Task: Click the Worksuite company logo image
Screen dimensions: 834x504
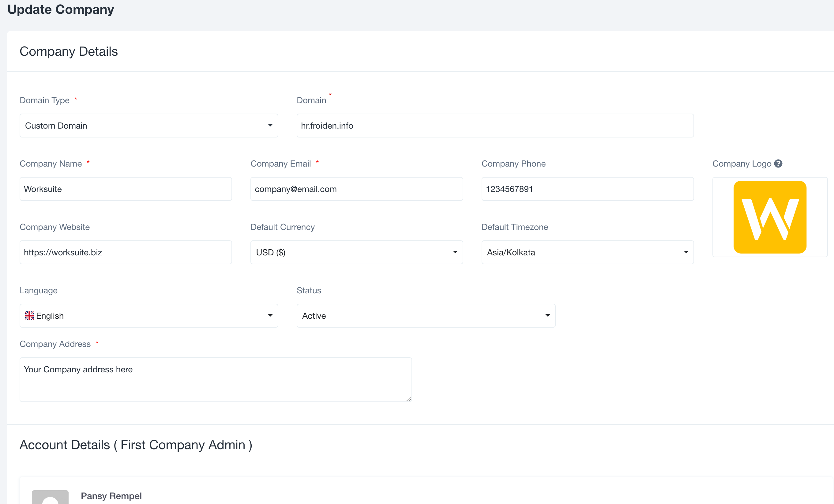Action: (x=770, y=217)
